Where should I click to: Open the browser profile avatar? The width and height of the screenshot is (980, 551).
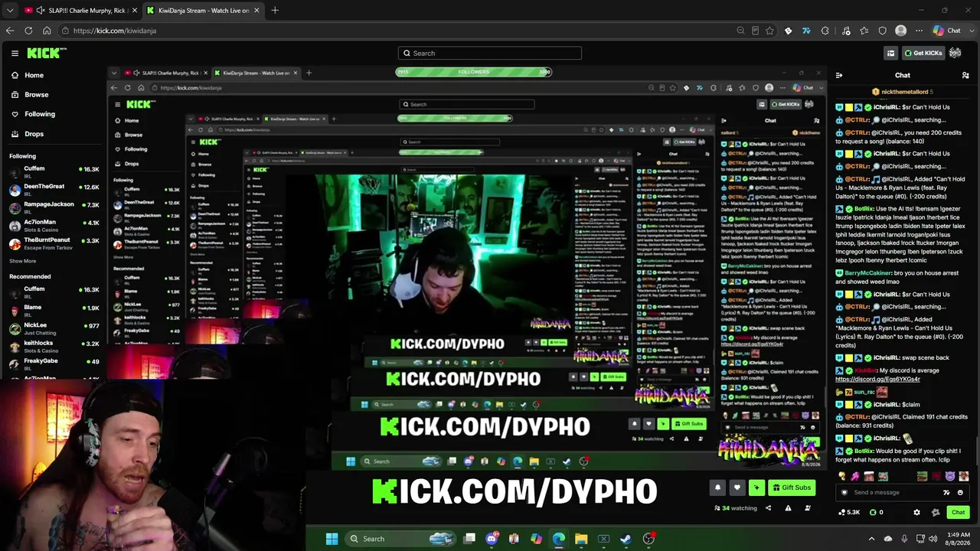(901, 31)
